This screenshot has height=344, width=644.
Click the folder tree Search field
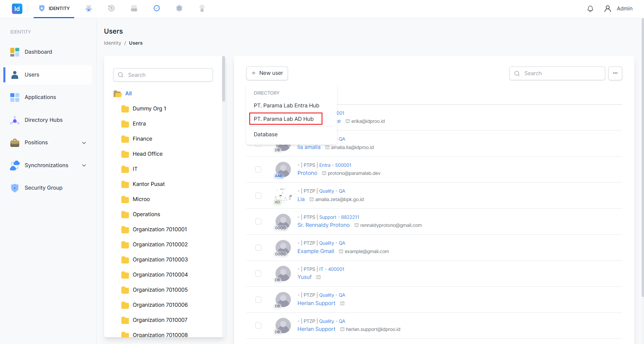pos(163,75)
